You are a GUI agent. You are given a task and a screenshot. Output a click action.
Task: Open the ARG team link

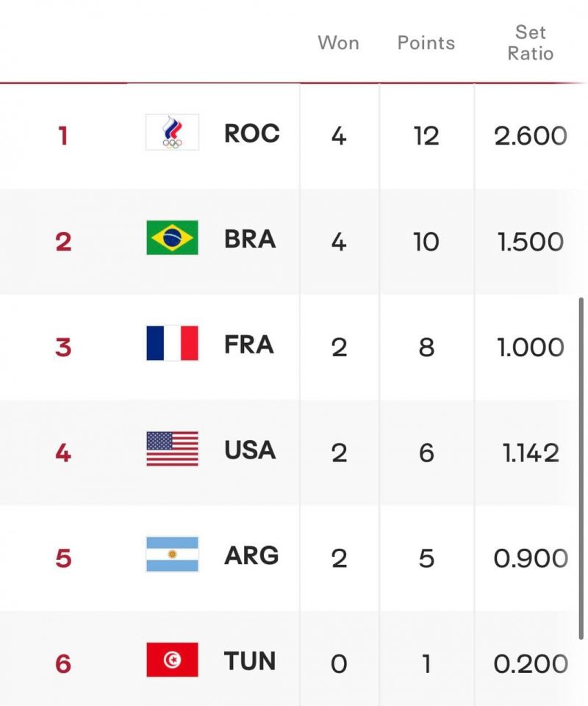(x=251, y=555)
